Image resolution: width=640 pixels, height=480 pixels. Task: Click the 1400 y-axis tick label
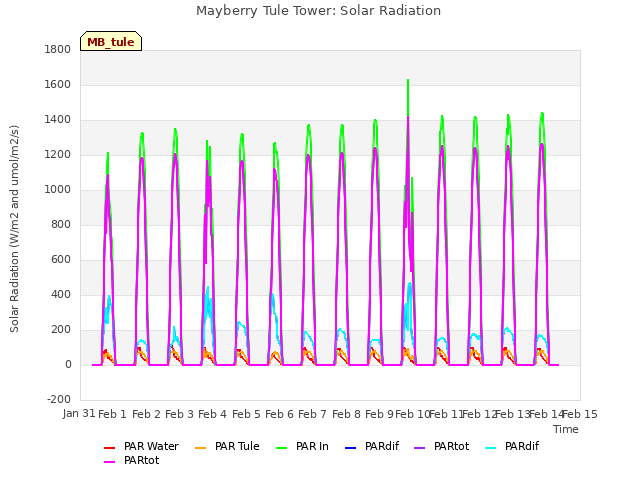point(58,120)
